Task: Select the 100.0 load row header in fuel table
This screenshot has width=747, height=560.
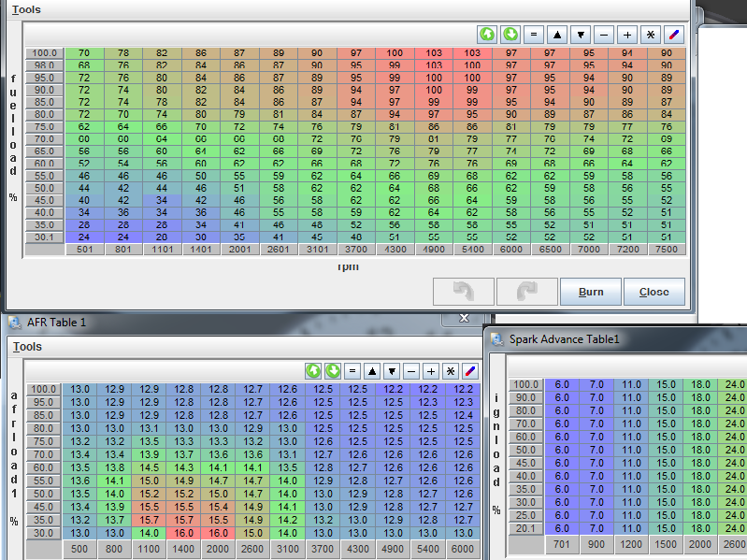Action: 45,53
